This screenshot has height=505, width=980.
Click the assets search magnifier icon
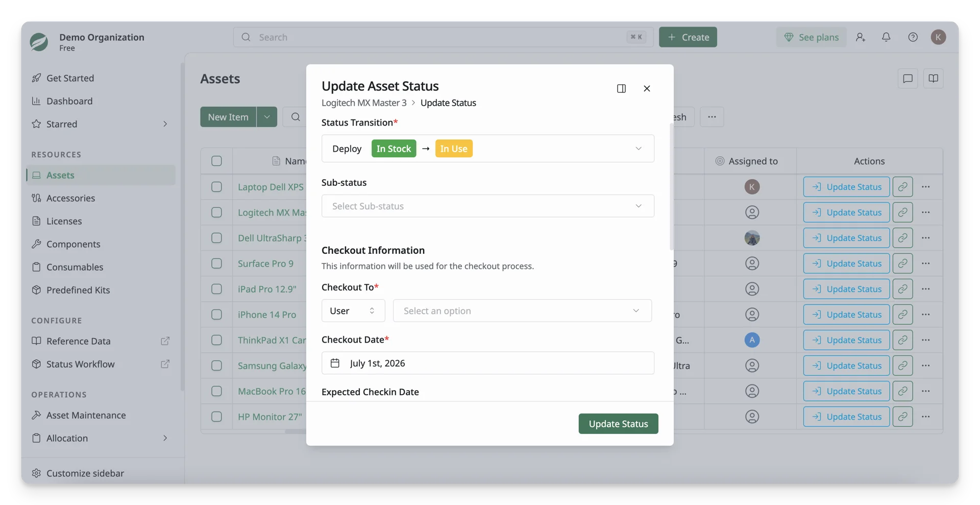point(296,117)
